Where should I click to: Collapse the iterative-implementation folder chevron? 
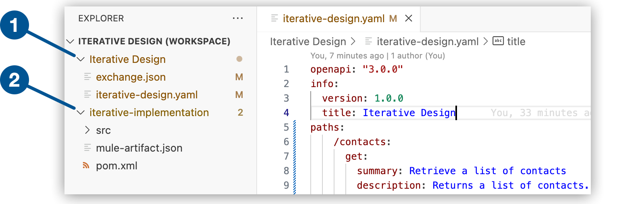[x=81, y=112]
